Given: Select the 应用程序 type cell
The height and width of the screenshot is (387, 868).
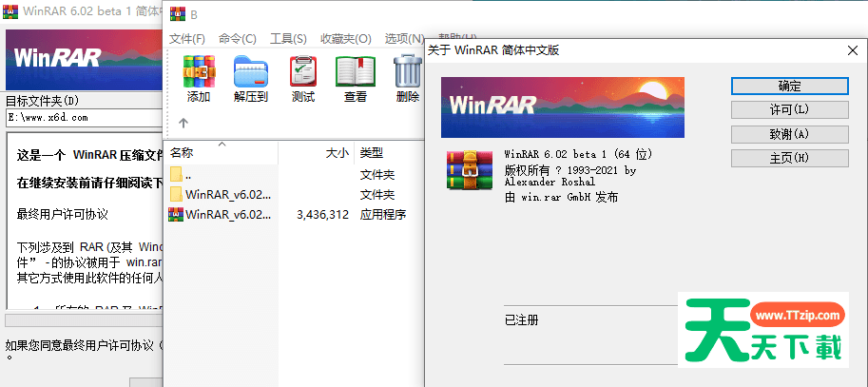Looking at the screenshot, I should coord(383,215).
